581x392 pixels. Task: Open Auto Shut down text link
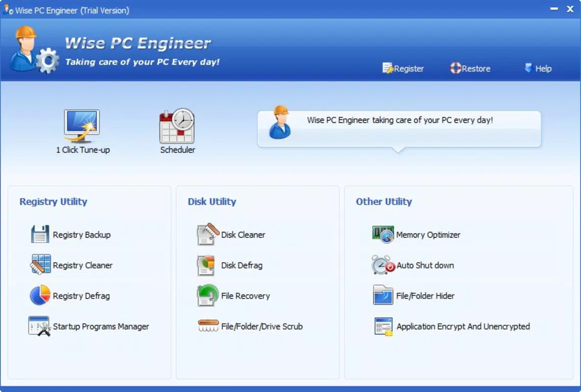point(425,265)
